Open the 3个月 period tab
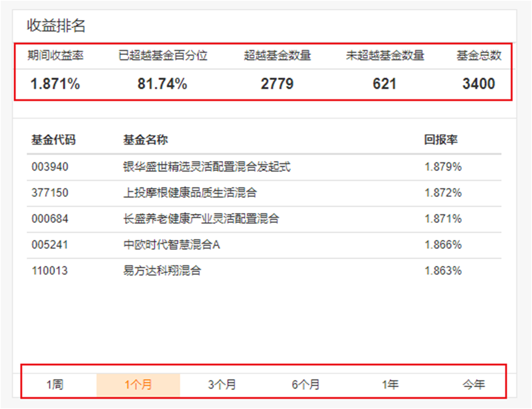 [222, 385]
